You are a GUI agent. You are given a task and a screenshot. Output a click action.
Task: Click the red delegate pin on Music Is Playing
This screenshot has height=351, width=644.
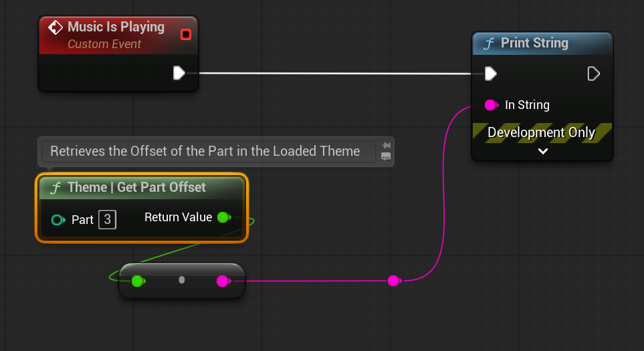(x=186, y=34)
